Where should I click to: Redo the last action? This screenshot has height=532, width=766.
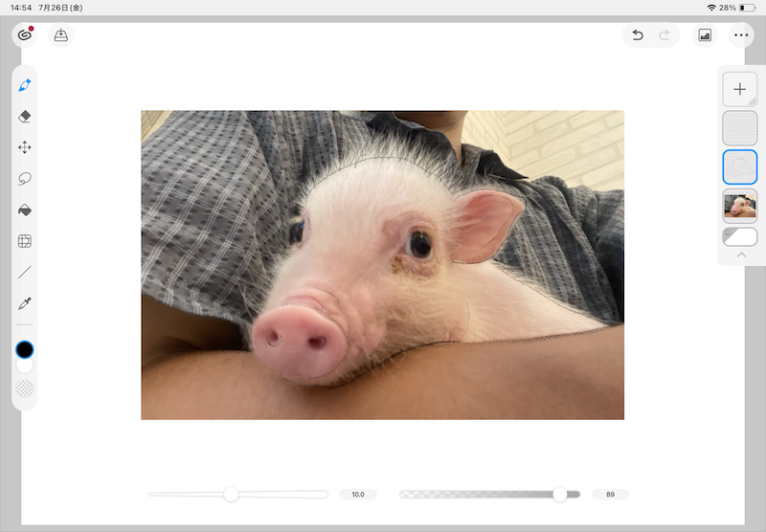pos(664,35)
